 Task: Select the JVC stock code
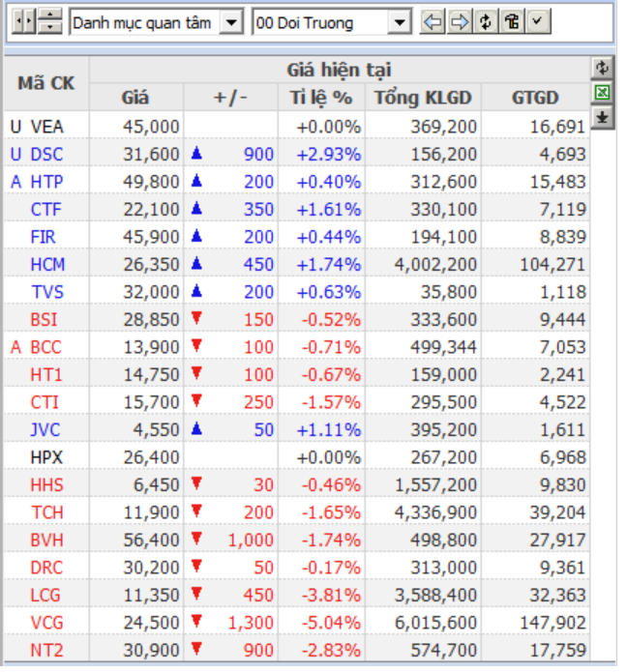45,430
